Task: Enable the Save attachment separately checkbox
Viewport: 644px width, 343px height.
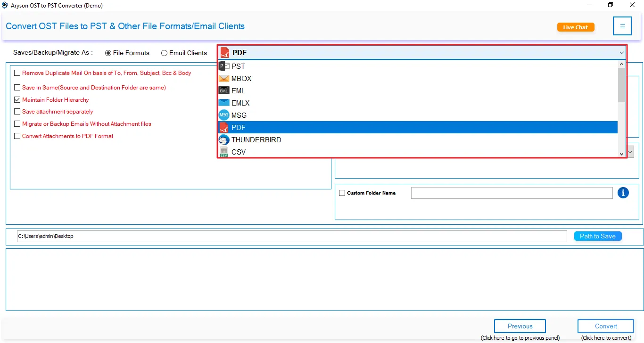Action: [x=17, y=112]
